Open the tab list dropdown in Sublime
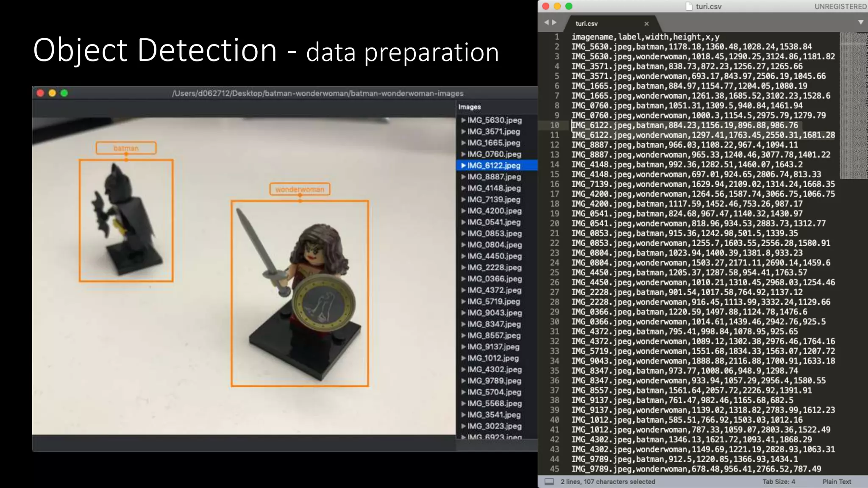The height and width of the screenshot is (488, 868). [x=861, y=22]
